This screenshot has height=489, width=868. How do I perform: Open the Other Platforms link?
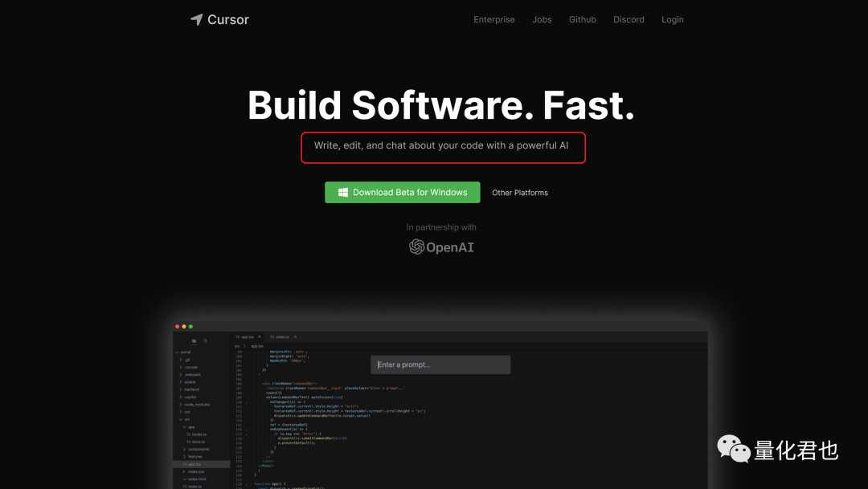(x=520, y=193)
